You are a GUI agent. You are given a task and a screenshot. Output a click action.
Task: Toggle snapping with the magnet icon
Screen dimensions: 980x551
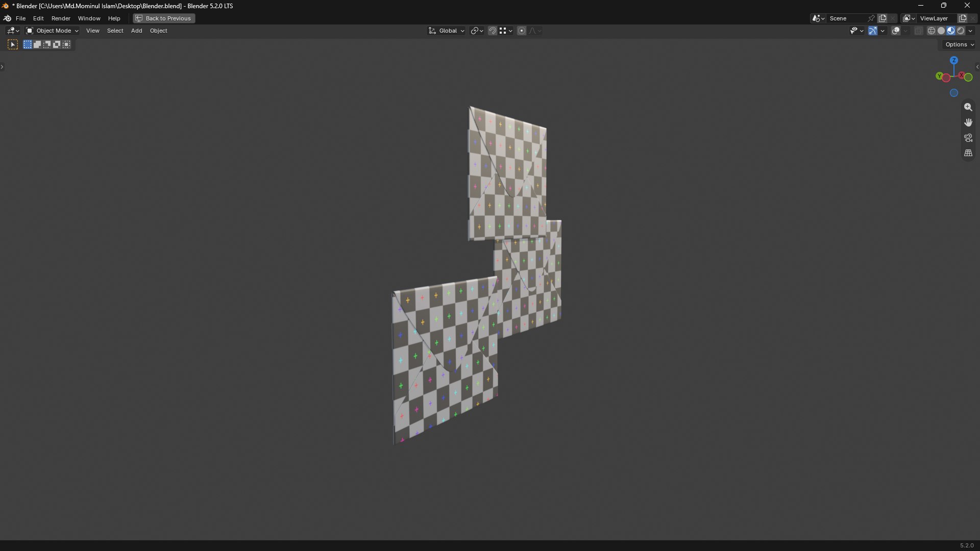[493, 31]
